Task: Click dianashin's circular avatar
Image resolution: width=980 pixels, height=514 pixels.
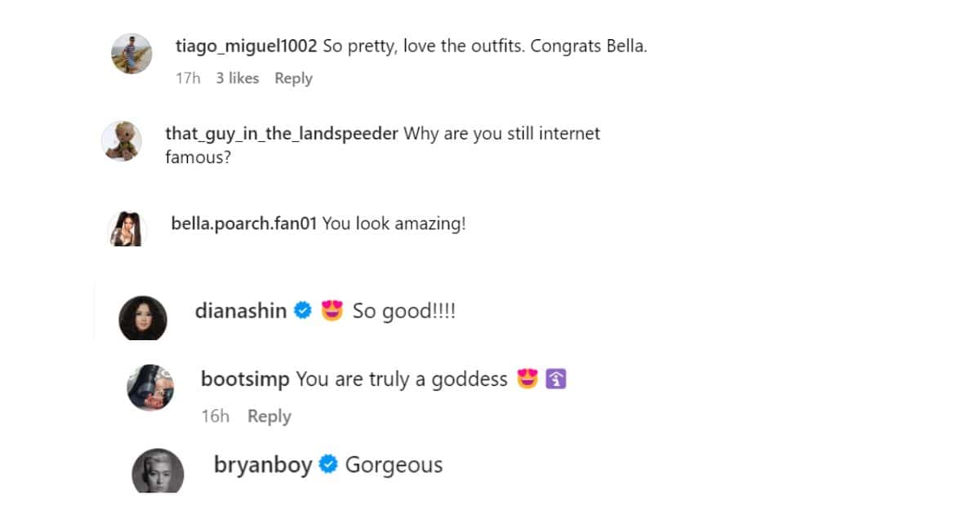Action: point(142,317)
